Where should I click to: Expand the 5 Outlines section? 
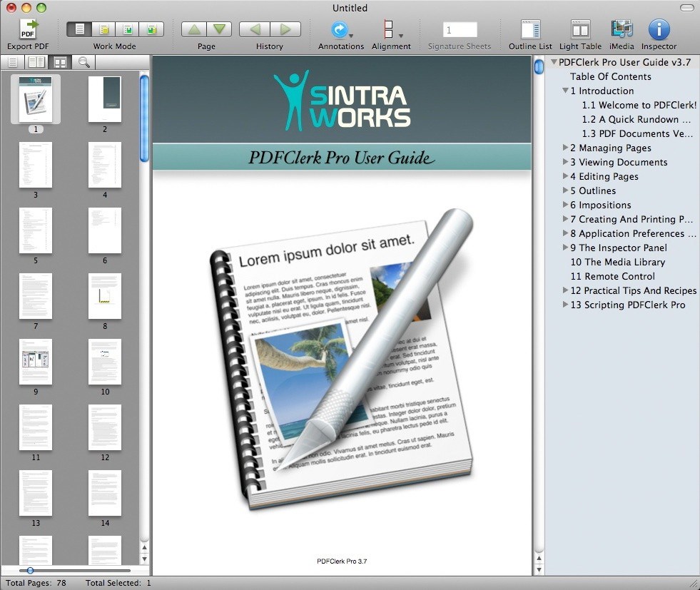565,190
